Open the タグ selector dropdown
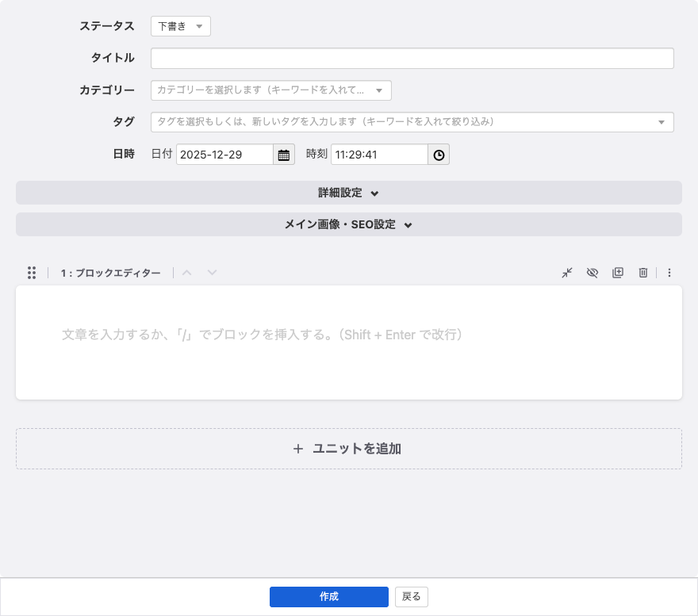The width and height of the screenshot is (698, 616). click(412, 122)
